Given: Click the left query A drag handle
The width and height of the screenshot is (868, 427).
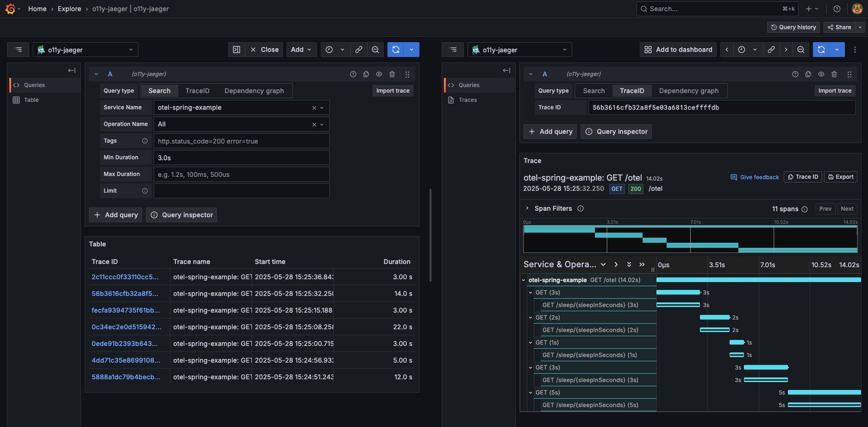Looking at the screenshot, I should point(407,74).
